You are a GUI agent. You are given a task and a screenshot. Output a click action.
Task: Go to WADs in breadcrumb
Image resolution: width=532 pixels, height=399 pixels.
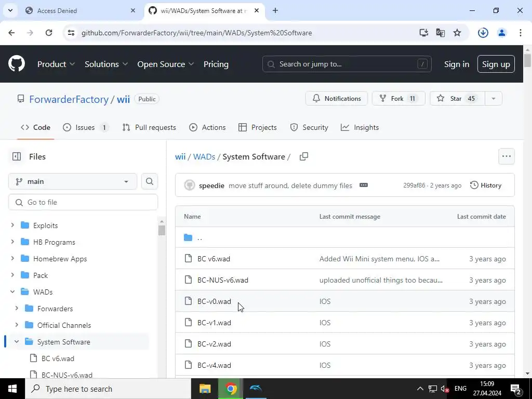pos(204,157)
